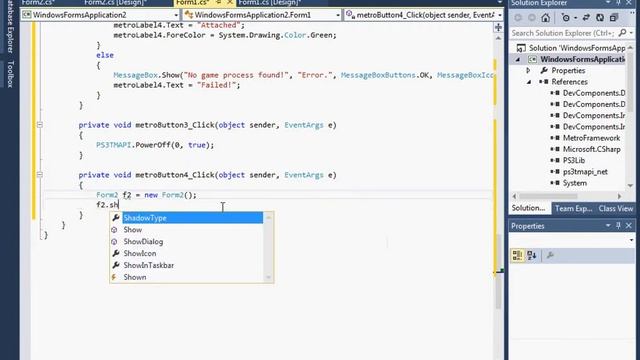Click Solution Explorer horizontal scrollbar thumb
640x360 pixels.
click(x=548, y=196)
